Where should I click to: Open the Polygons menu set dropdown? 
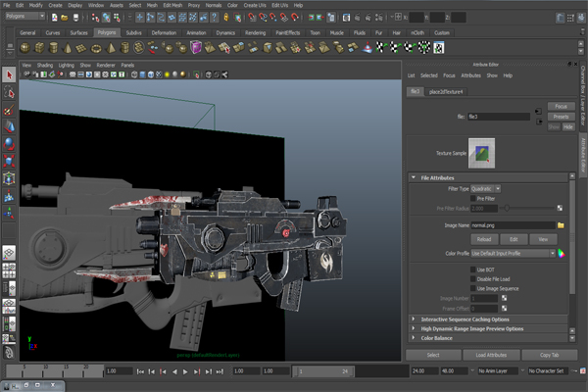pyautogui.click(x=24, y=16)
